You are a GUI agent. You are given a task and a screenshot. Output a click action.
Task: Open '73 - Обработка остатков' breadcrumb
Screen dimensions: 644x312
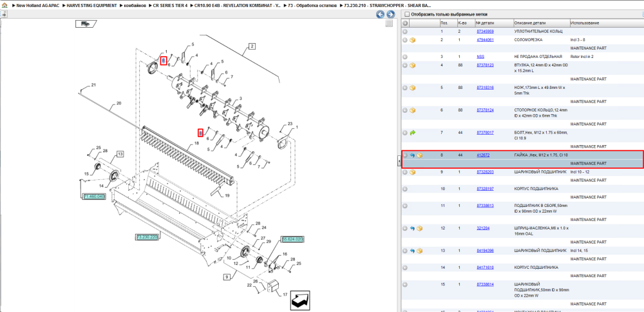coord(314,6)
